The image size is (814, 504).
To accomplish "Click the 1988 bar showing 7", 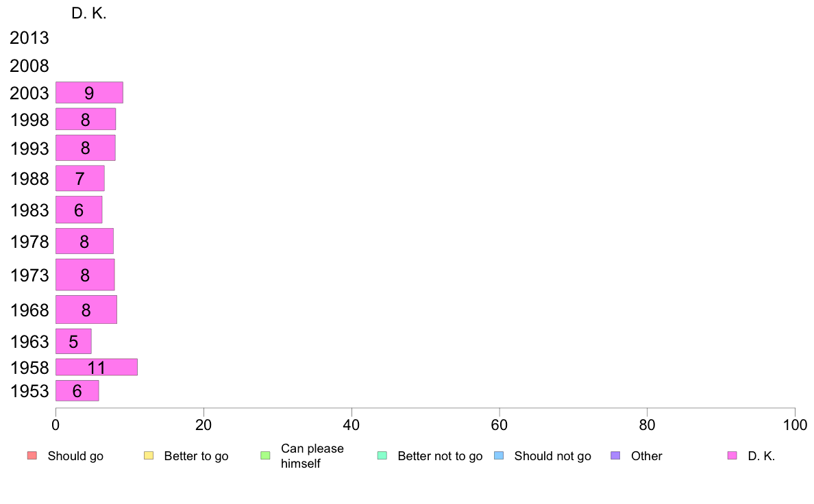I will (x=80, y=179).
